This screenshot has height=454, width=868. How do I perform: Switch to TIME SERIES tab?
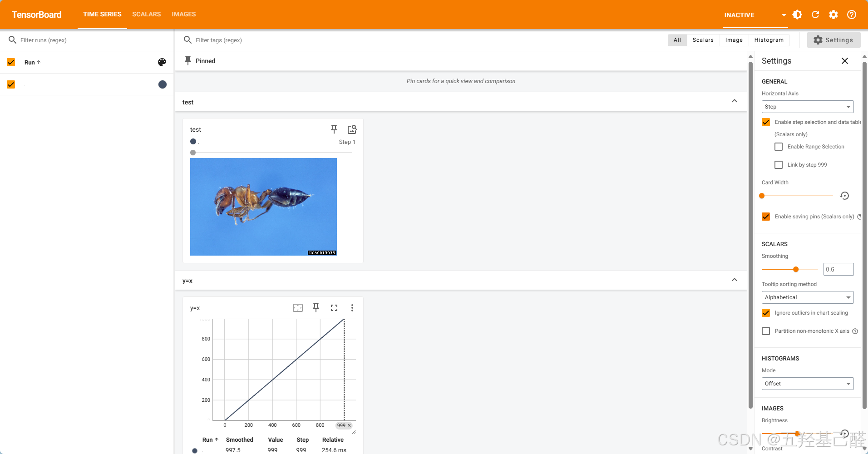tap(102, 15)
